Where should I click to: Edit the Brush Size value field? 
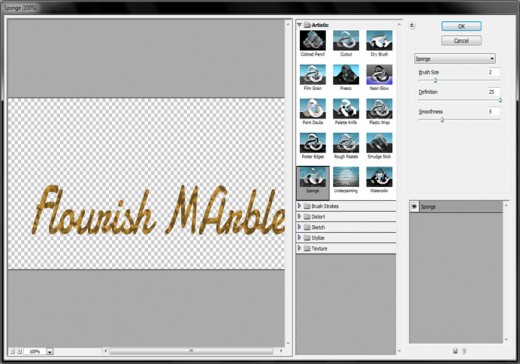coord(493,72)
